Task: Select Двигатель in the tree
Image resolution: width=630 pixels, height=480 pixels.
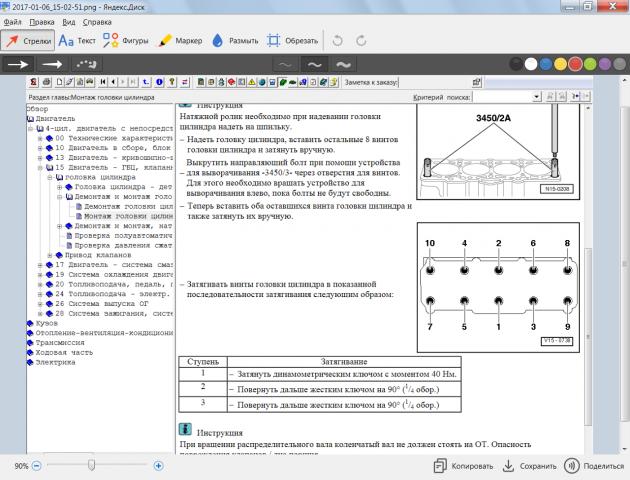Action: (55, 119)
